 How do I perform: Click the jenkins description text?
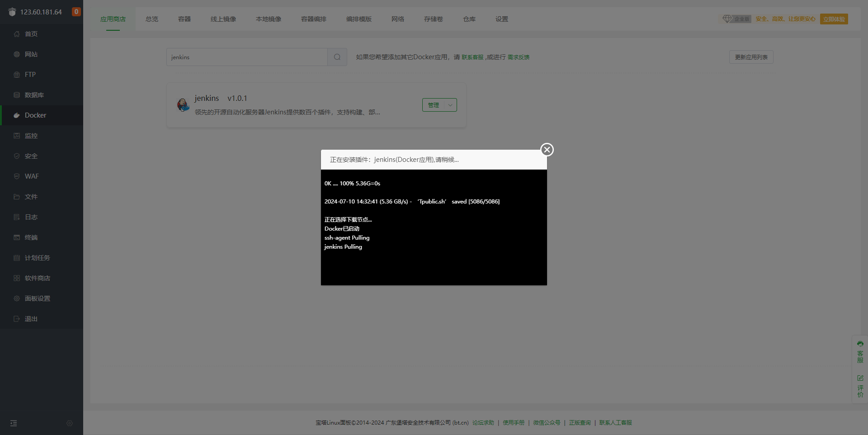tap(288, 112)
